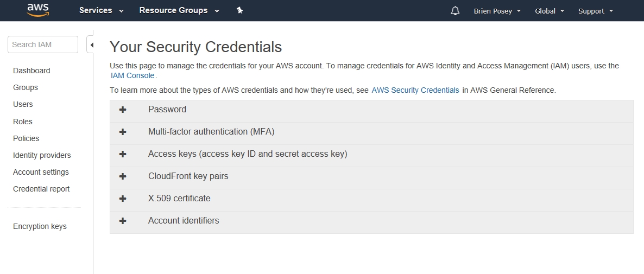Image resolution: width=644 pixels, height=274 pixels.
Task: Open Account settings in sidebar
Action: tap(41, 172)
